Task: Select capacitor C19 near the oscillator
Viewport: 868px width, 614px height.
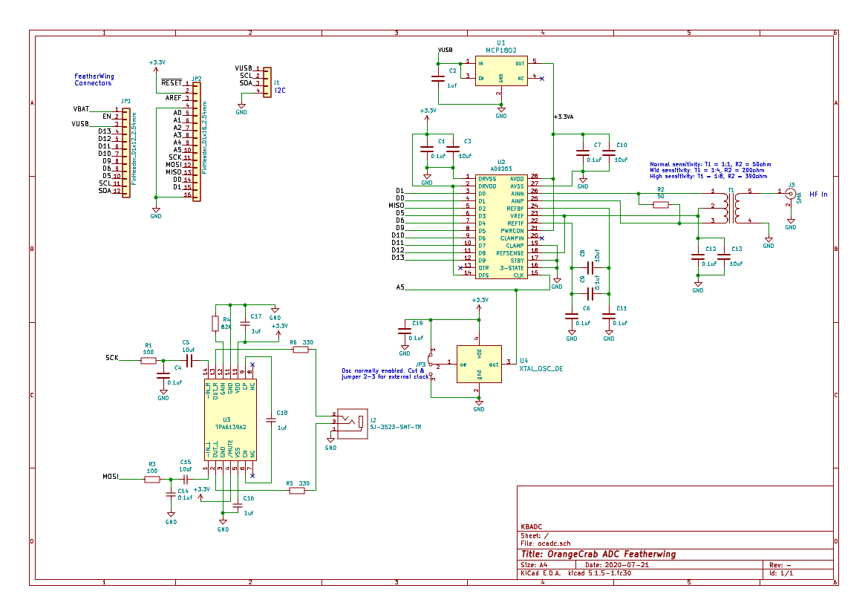Action: 405,331
